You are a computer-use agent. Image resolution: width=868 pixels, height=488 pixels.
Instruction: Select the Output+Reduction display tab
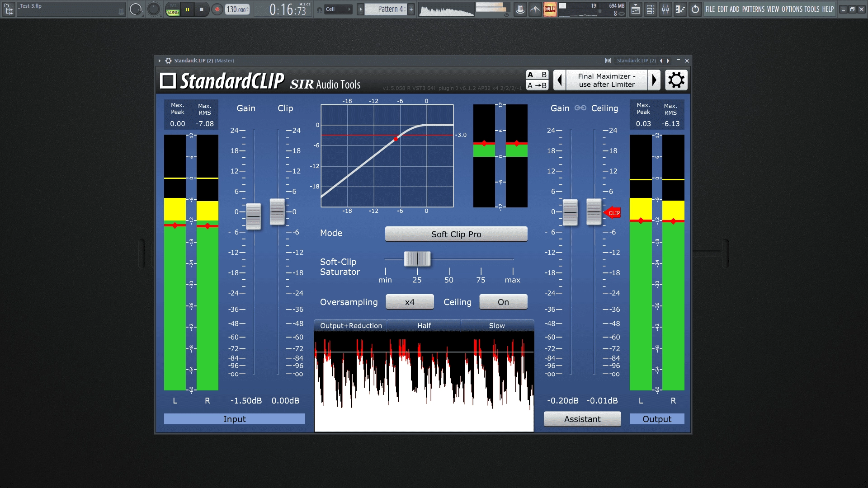[351, 326]
